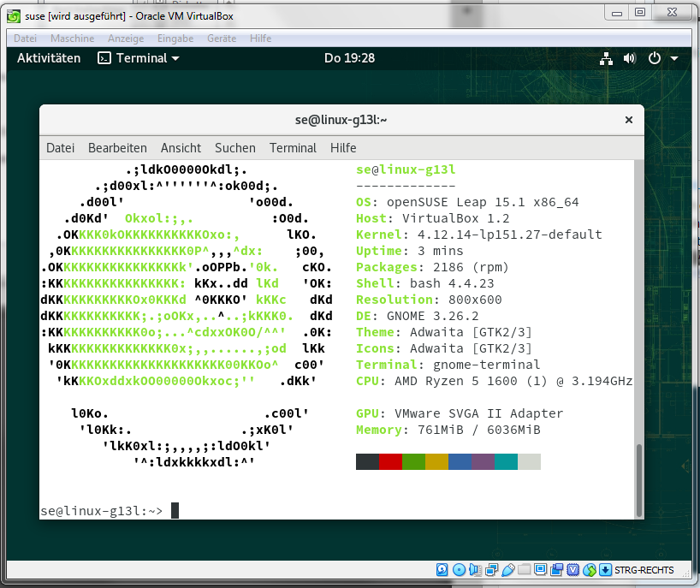Open terminal Suchen menu
700x588 pixels.
[235, 148]
